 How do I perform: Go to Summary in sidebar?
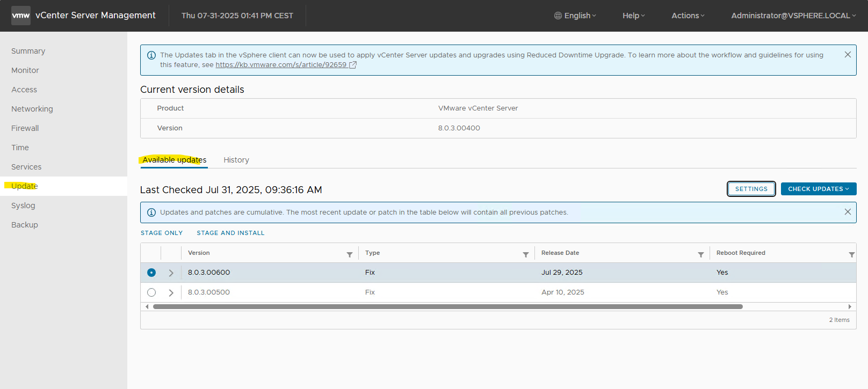tap(28, 51)
